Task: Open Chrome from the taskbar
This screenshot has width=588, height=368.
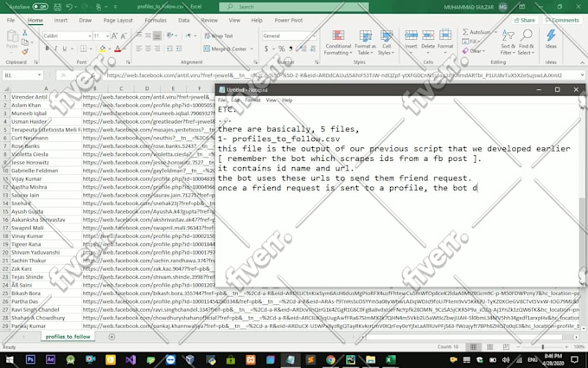Action: (330, 359)
